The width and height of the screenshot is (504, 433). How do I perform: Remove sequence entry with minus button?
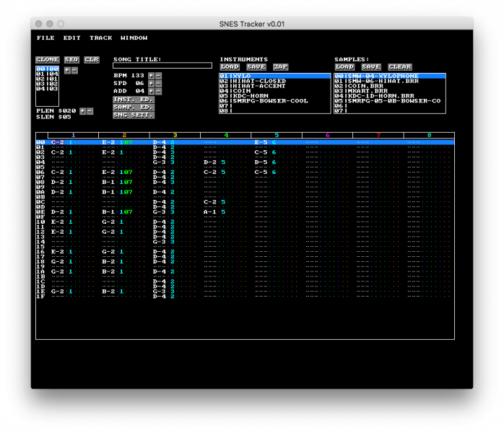point(74,70)
